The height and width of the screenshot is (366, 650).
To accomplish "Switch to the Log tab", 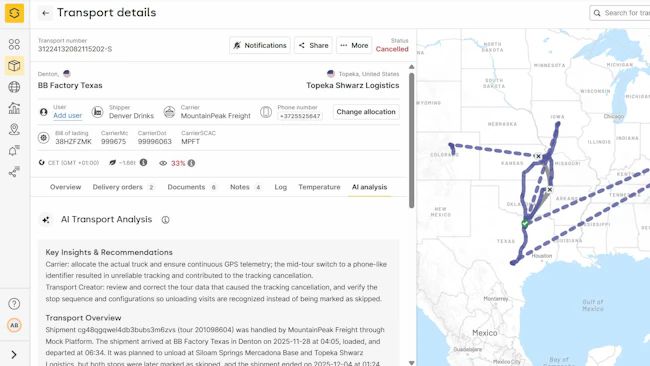I will 281,187.
